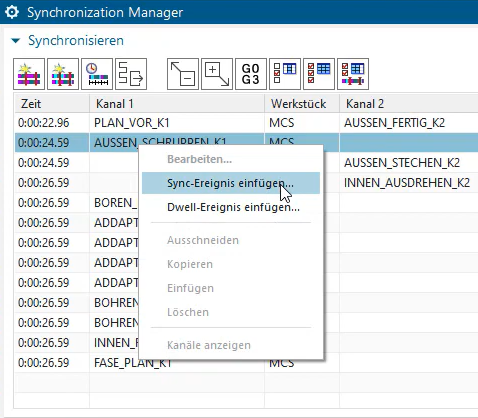Click the checklist table with sync bar icon
Image resolution: width=478 pixels, height=418 pixels.
[x=353, y=74]
